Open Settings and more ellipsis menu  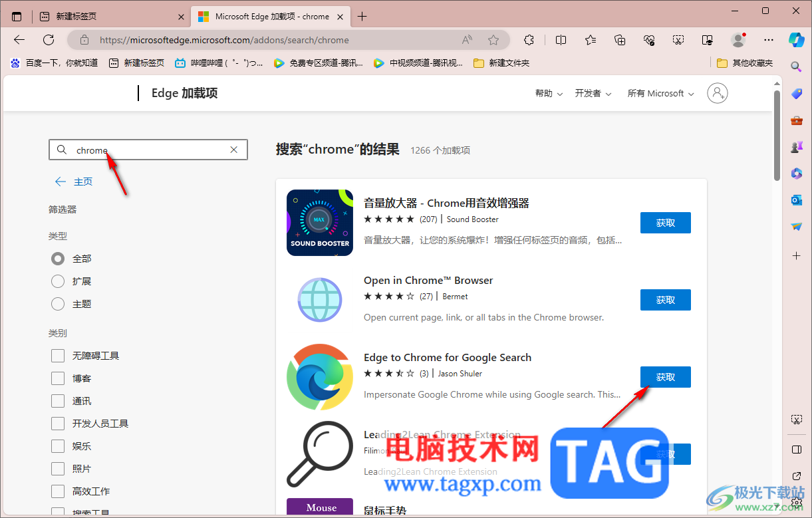click(x=769, y=40)
